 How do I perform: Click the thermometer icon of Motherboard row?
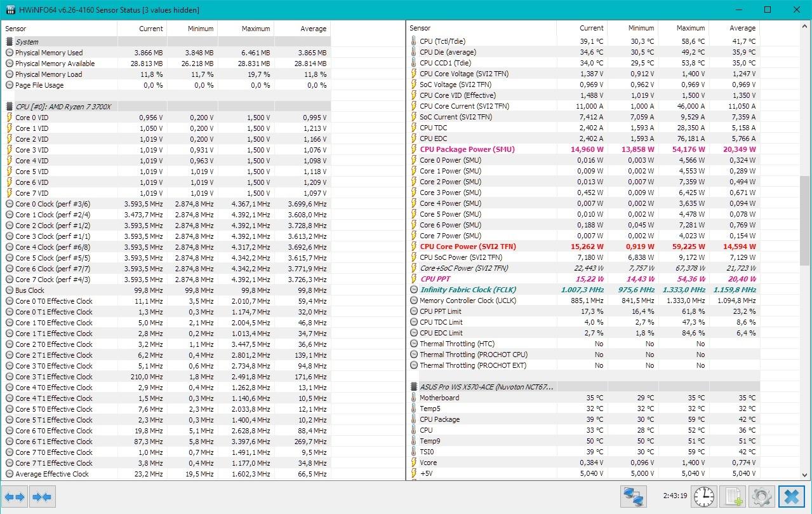(x=414, y=398)
